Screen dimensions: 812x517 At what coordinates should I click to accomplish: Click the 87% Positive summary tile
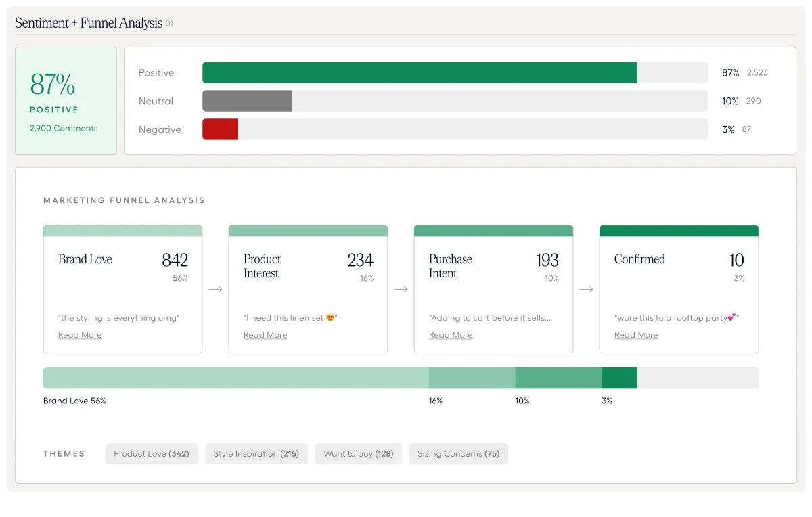pyautogui.click(x=66, y=101)
